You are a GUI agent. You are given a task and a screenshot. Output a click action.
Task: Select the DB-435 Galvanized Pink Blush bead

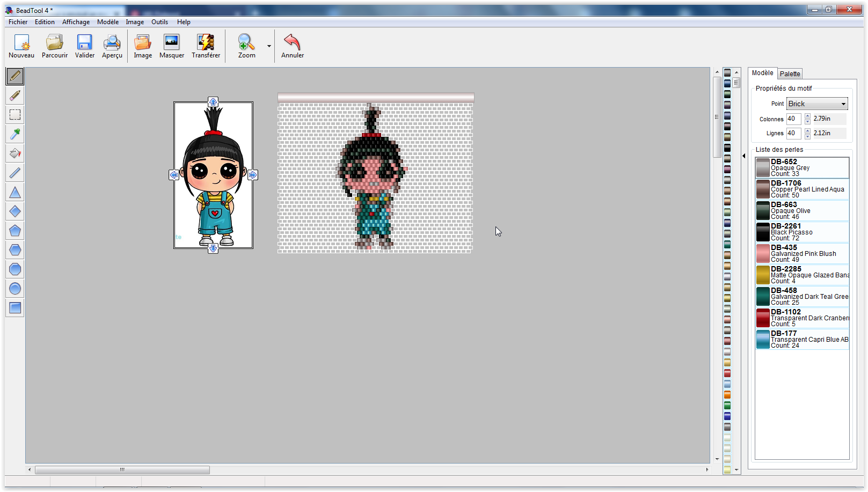[x=802, y=253]
